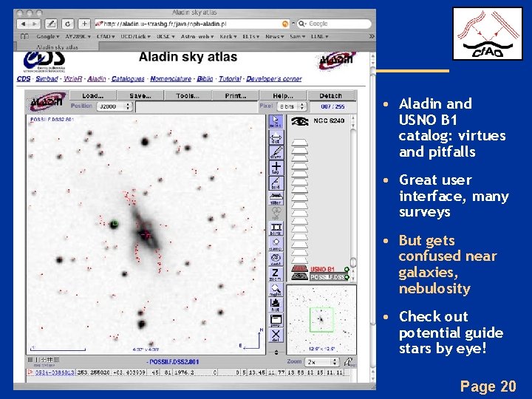Open the News bookmarks menu
Image resolution: width=532 pixels, height=399 pixels.
tap(274, 37)
